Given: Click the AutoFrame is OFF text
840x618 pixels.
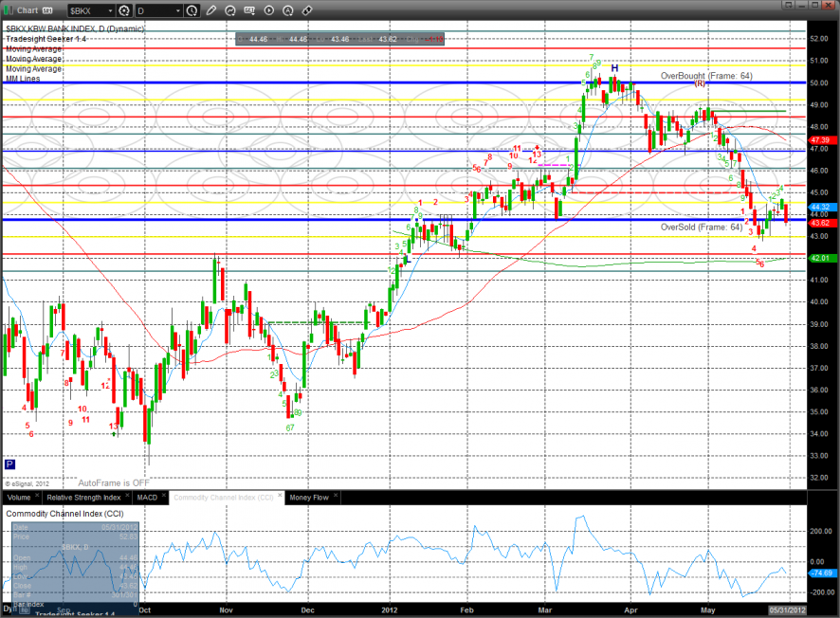Looking at the screenshot, I should (114, 482).
